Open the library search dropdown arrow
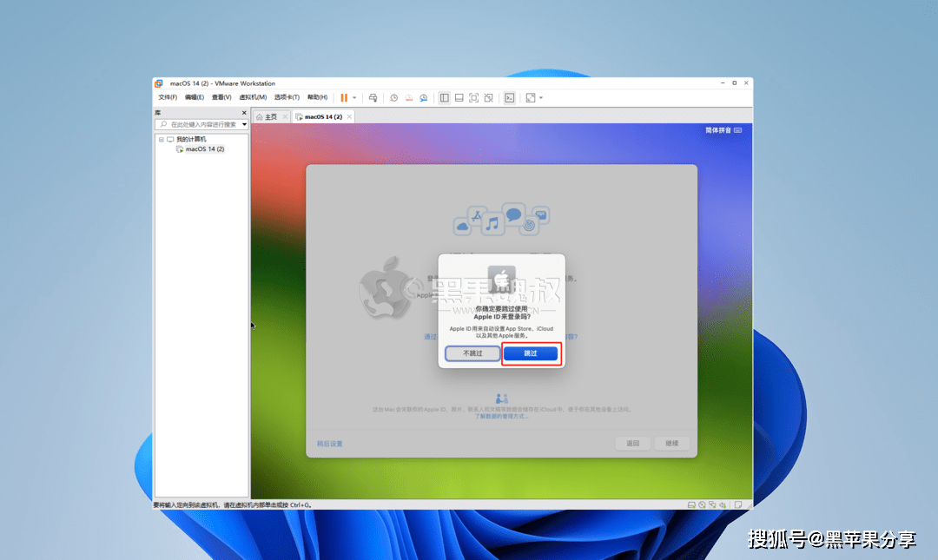 [x=244, y=124]
